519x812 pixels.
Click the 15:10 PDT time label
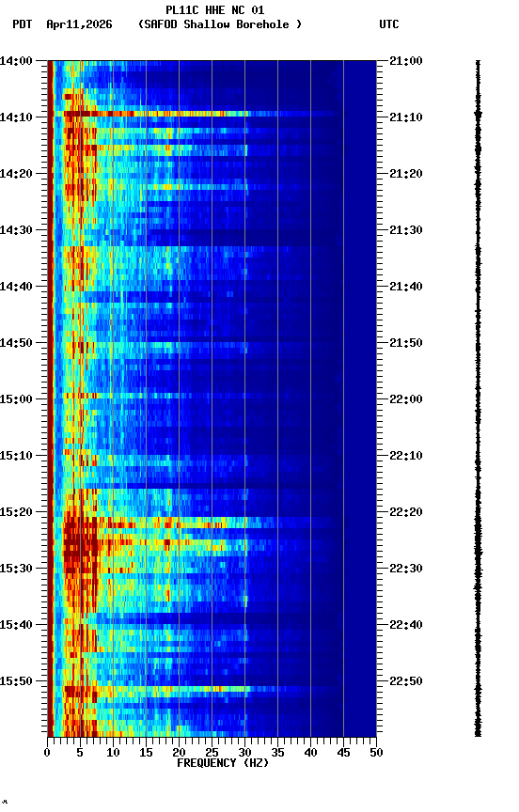16,456
